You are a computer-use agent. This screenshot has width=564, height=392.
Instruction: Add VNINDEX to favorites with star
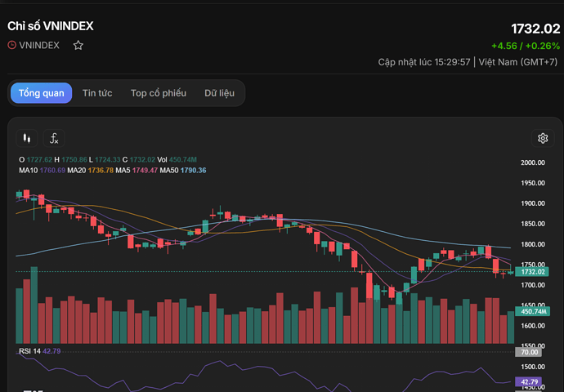(x=78, y=45)
